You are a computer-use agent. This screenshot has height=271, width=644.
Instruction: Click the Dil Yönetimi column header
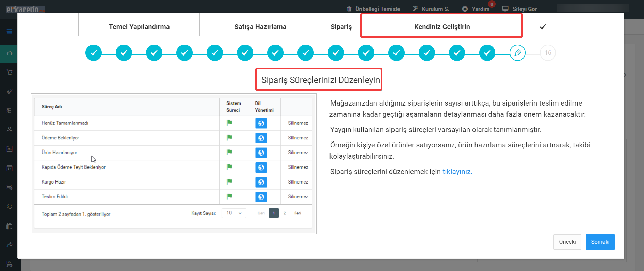pyautogui.click(x=264, y=107)
